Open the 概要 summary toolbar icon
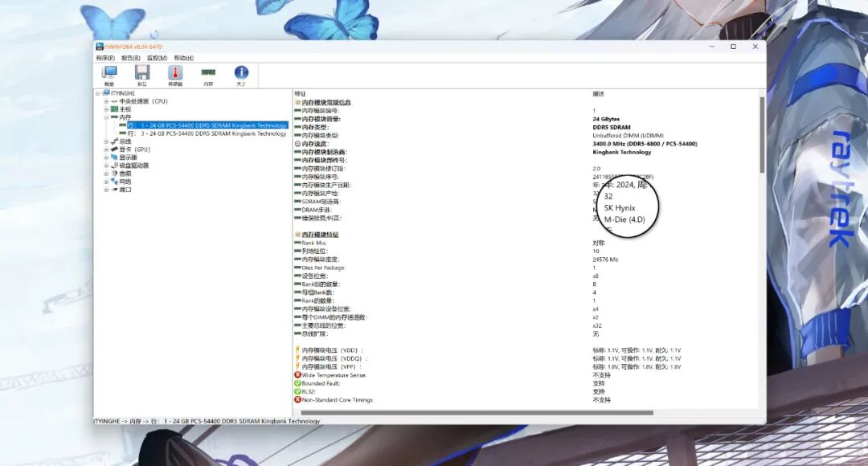 coord(109,72)
